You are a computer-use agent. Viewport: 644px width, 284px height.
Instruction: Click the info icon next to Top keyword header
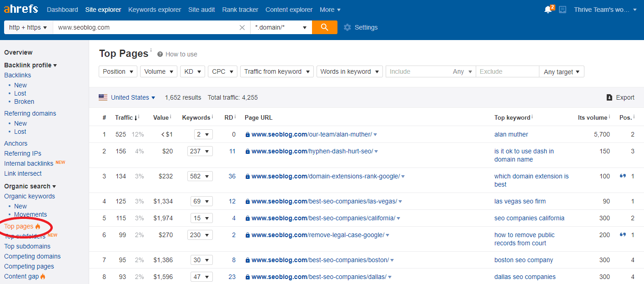click(532, 117)
